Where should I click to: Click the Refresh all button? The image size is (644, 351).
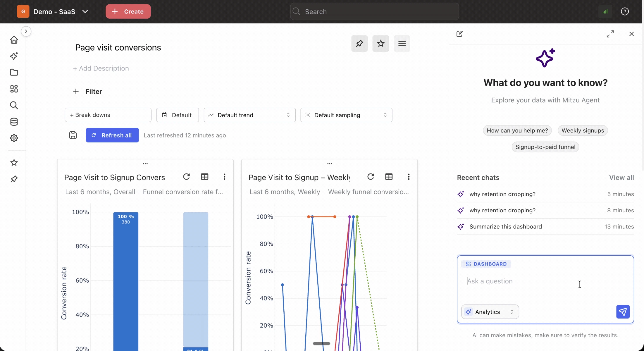click(112, 135)
